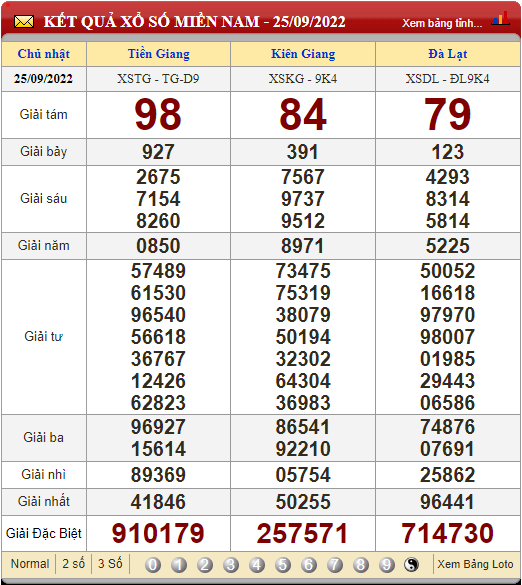Select giải tư number 57489
The image size is (522, 585).
pos(158,271)
